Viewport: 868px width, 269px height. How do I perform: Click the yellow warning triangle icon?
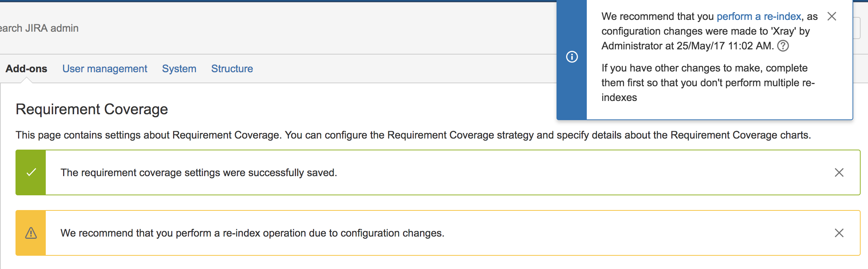(31, 233)
